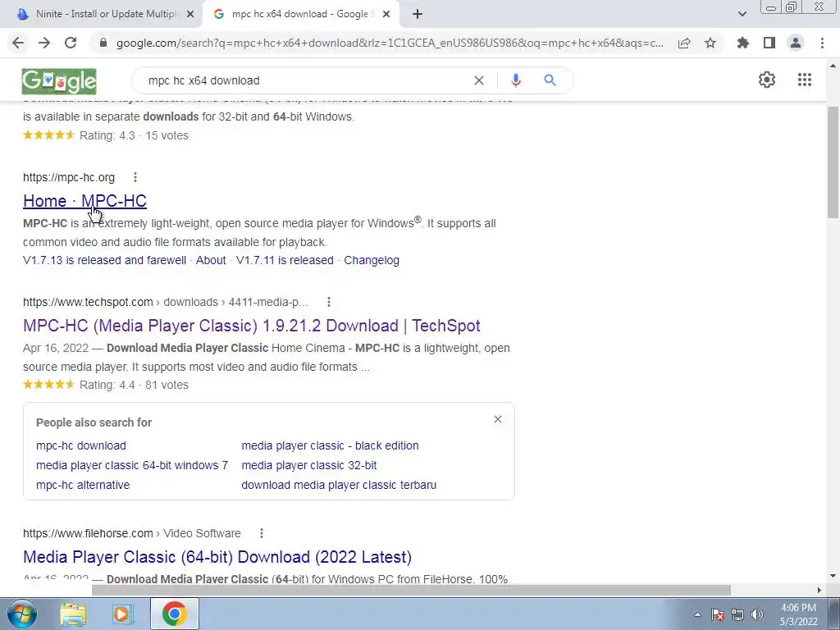840x630 pixels.
Task: Open the Google apps grid
Action: (805, 80)
